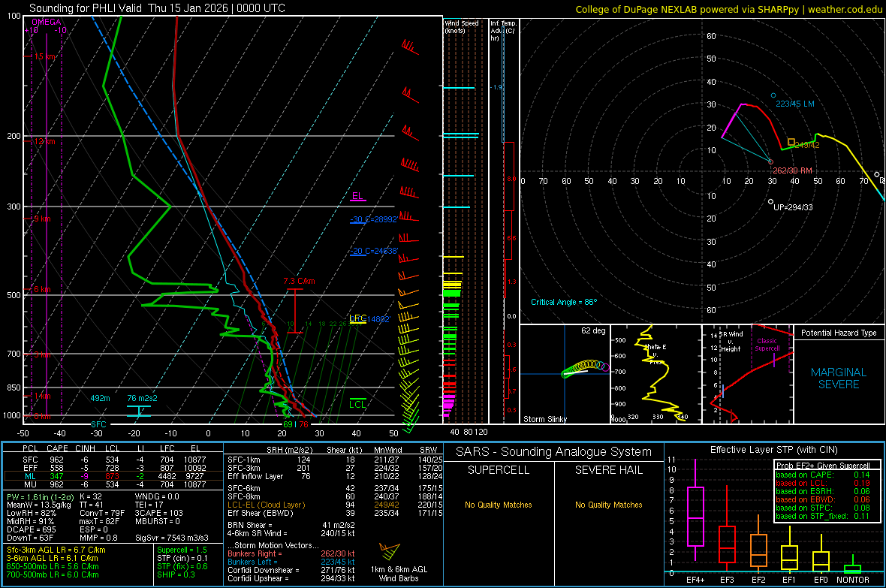
Task: Click the MU parcel row in the table
Action: (113, 484)
